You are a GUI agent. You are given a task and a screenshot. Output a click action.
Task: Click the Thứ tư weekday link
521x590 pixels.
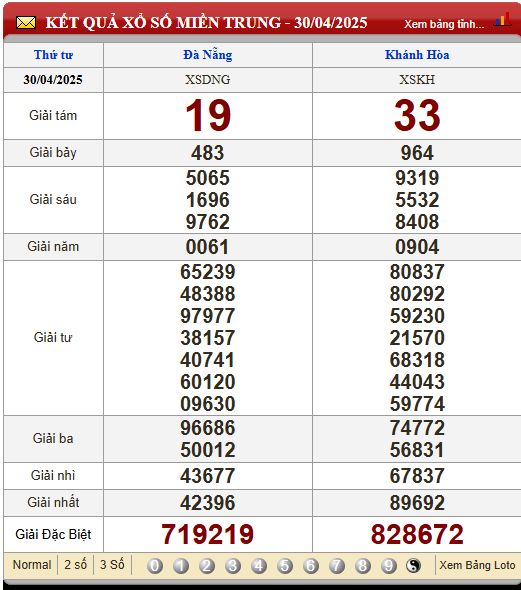pyautogui.click(x=53, y=55)
